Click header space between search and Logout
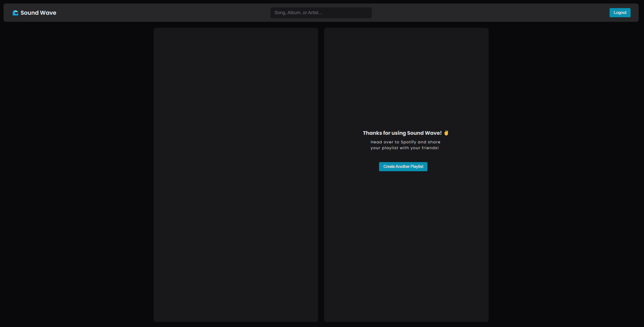644x327 pixels. click(x=491, y=13)
